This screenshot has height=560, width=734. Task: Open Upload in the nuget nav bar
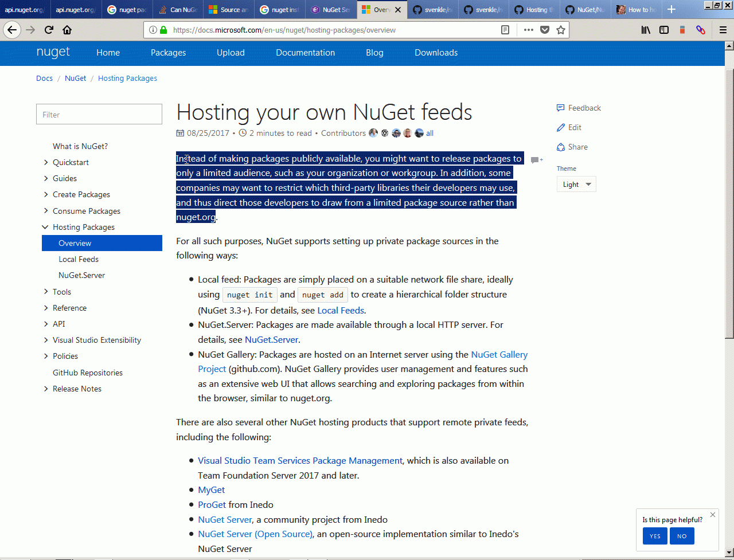(231, 53)
